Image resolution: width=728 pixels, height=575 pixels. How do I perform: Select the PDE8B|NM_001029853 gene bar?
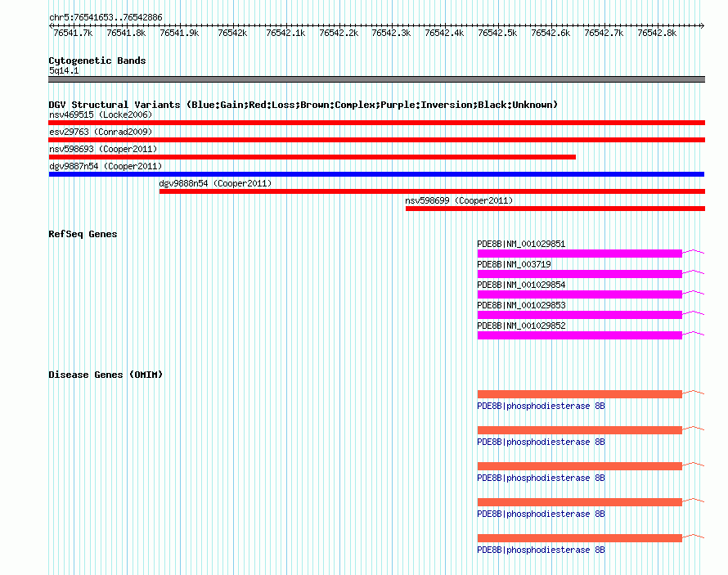pos(579,315)
